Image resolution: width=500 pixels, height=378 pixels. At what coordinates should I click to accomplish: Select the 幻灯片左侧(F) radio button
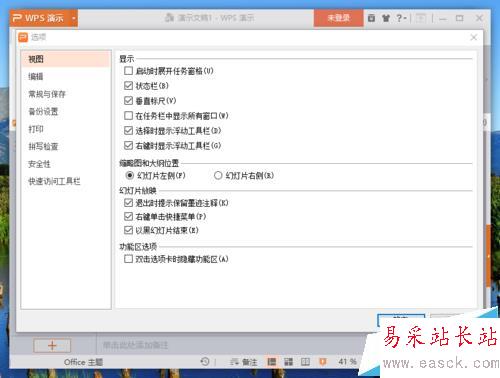pyautogui.click(x=129, y=175)
